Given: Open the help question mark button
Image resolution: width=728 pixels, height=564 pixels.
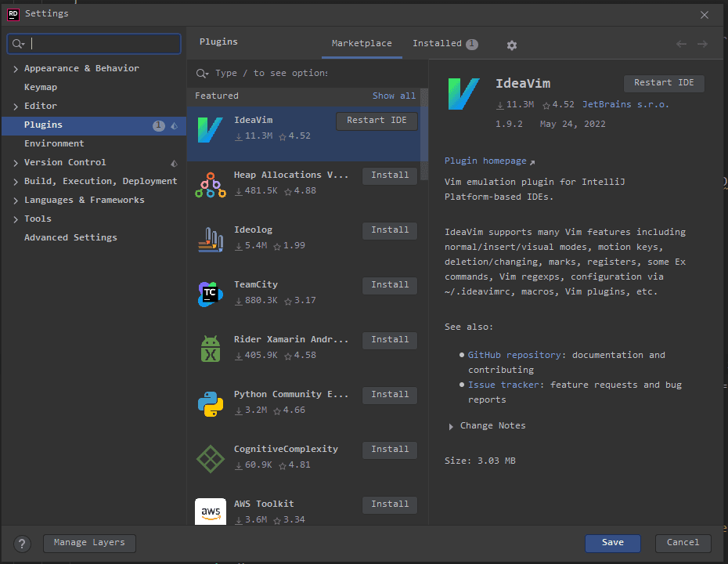Looking at the screenshot, I should pyautogui.click(x=23, y=544).
